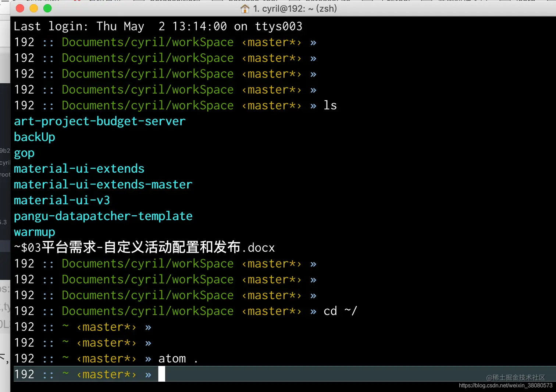556x392 pixels.
Task: Select 'warmup' directory entry
Action: click(x=35, y=232)
